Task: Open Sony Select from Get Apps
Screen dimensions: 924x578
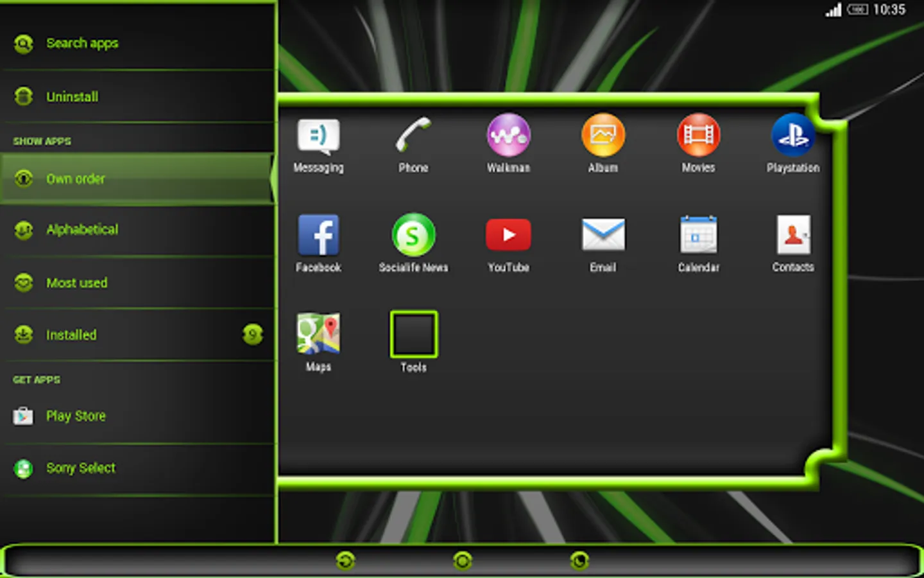Action: click(x=138, y=468)
